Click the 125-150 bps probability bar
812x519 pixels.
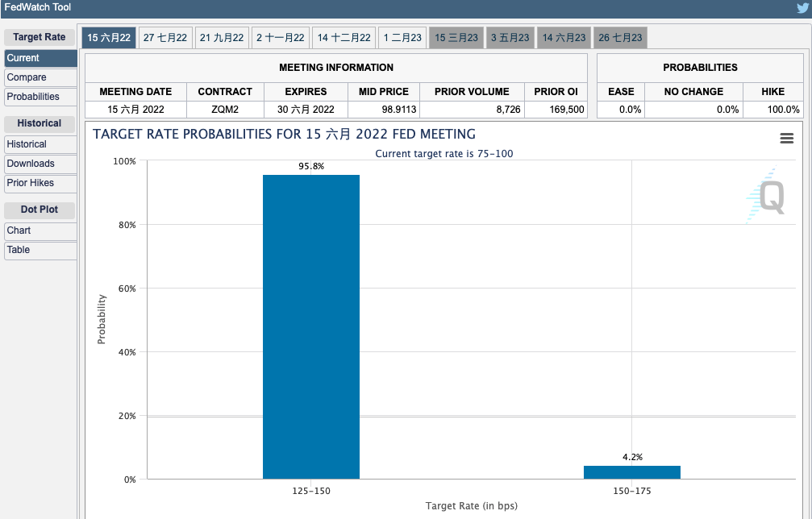(311, 327)
